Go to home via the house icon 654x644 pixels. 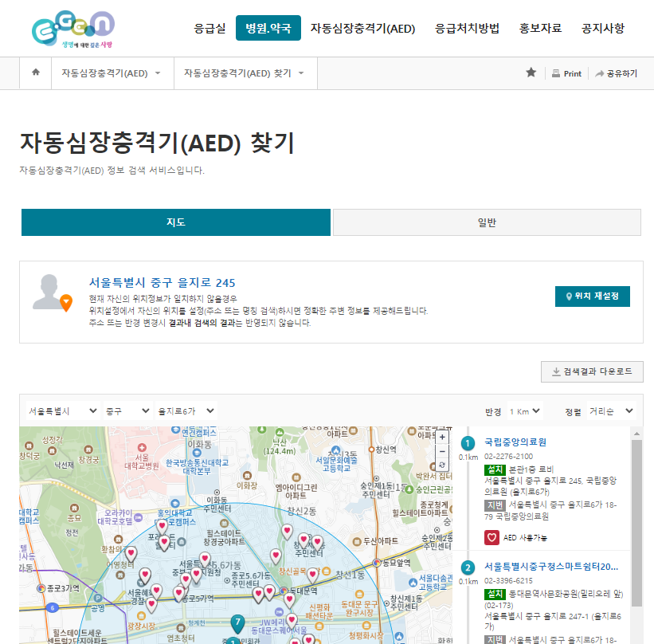pyautogui.click(x=36, y=73)
